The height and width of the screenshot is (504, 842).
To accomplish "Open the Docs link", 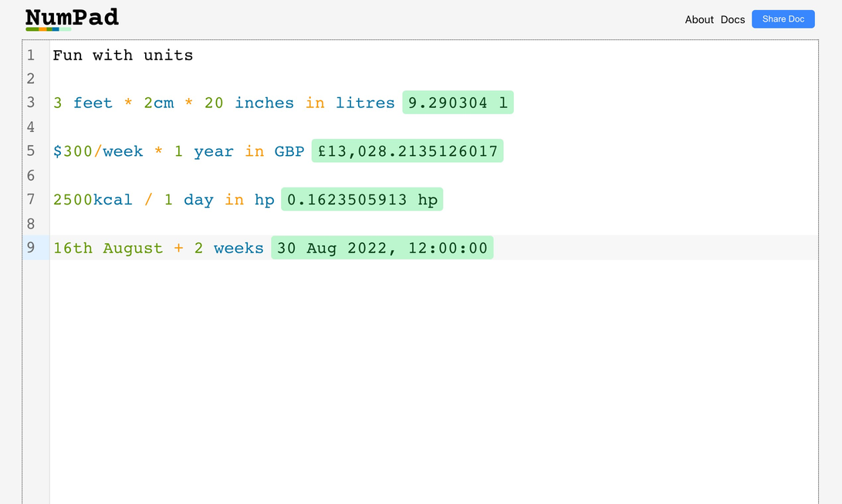I will [x=732, y=19].
